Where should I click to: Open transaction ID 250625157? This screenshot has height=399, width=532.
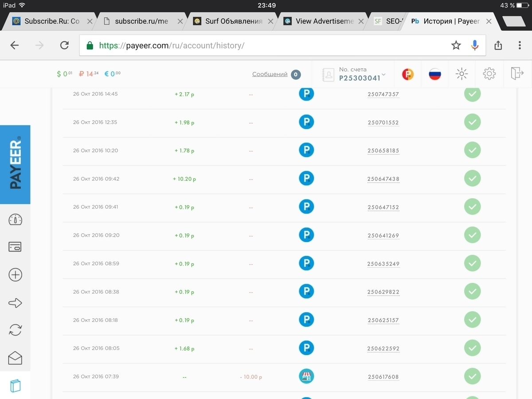(x=383, y=320)
